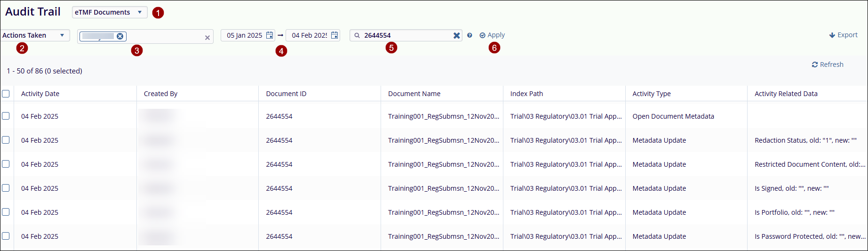Click the Activity Type column header
Screen dimensions: 868x251
[x=651, y=94]
